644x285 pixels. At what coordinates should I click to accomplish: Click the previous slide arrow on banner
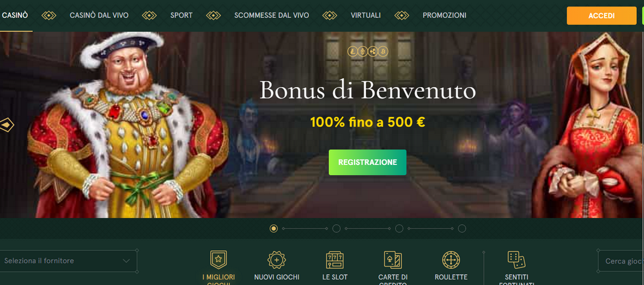(x=7, y=125)
